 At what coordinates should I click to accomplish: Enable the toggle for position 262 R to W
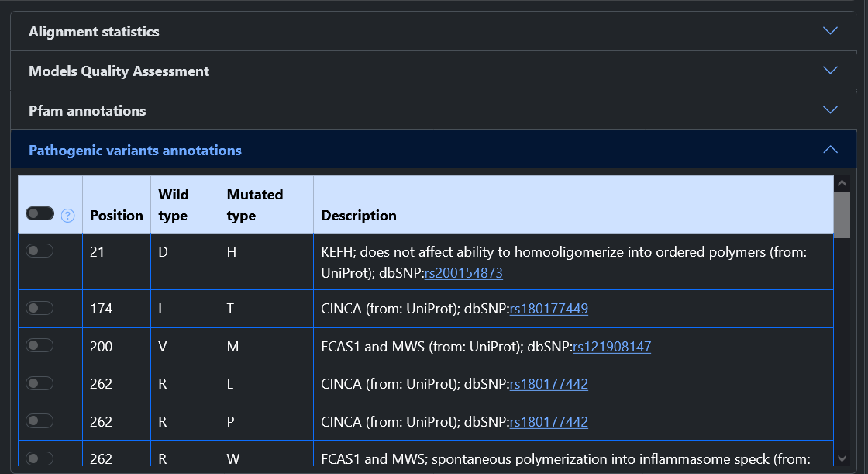point(40,458)
